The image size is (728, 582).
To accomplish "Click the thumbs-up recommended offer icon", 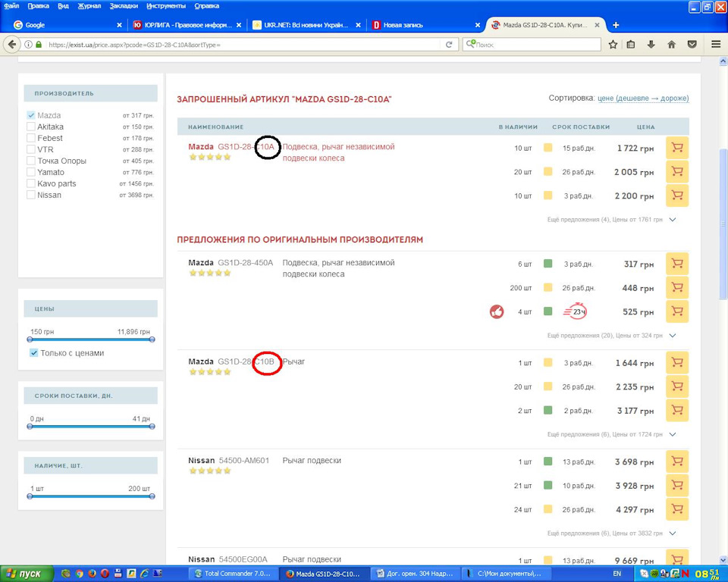I will pyautogui.click(x=497, y=312).
